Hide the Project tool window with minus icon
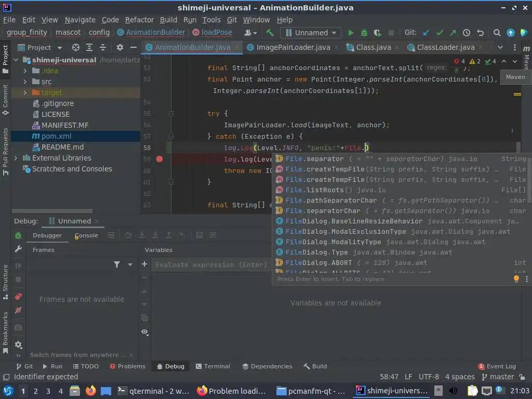 click(x=134, y=47)
